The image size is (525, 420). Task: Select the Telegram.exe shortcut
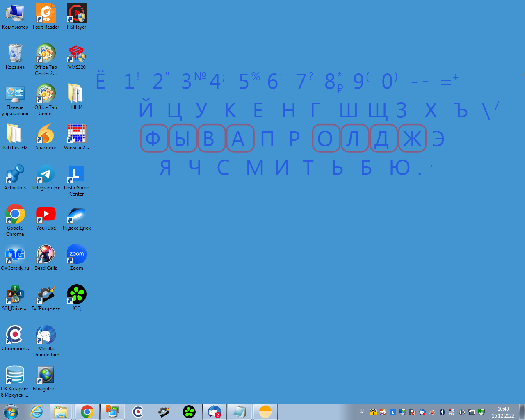point(46,178)
